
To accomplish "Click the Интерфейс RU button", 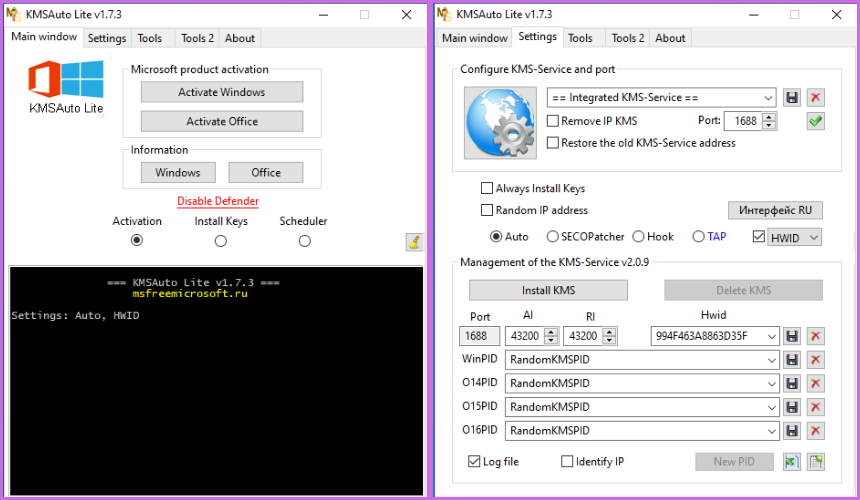I will [x=775, y=210].
